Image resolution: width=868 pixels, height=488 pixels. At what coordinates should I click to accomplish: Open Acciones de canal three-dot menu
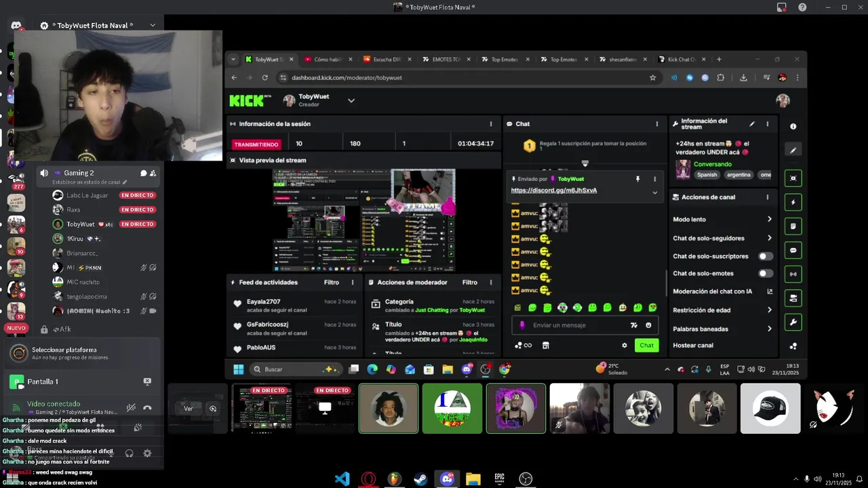(768, 197)
